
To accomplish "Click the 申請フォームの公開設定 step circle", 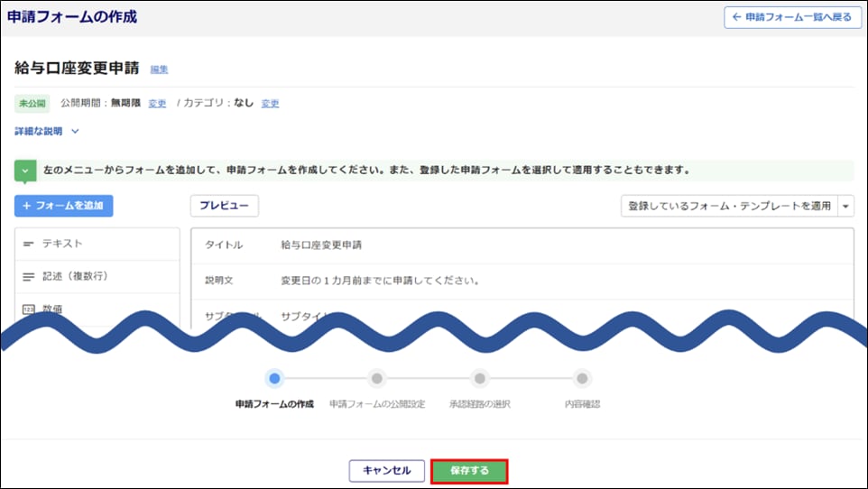I will point(377,379).
